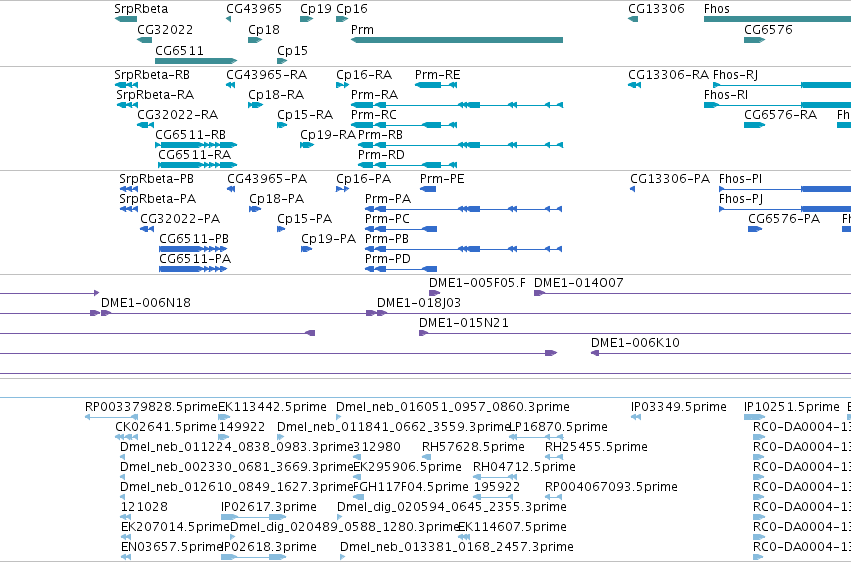Viewport: 851px width, 562px height.
Task: Select EST RH57628.5prime
Action: 473,447
